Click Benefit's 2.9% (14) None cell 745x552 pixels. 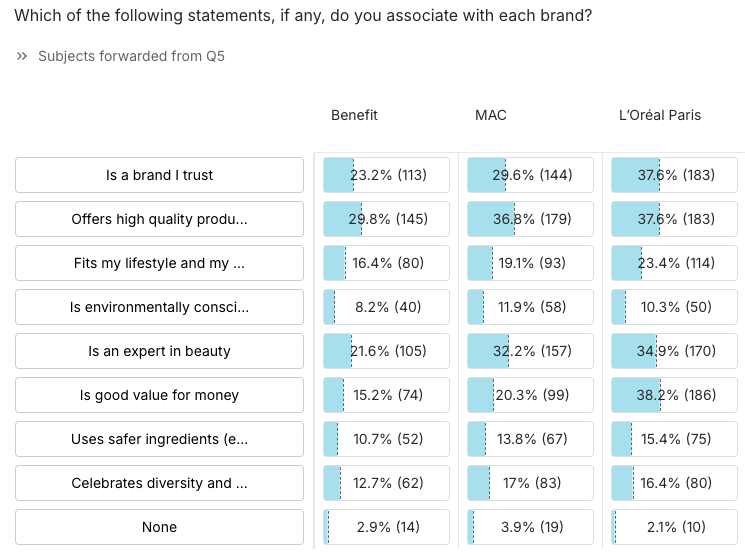click(x=386, y=527)
